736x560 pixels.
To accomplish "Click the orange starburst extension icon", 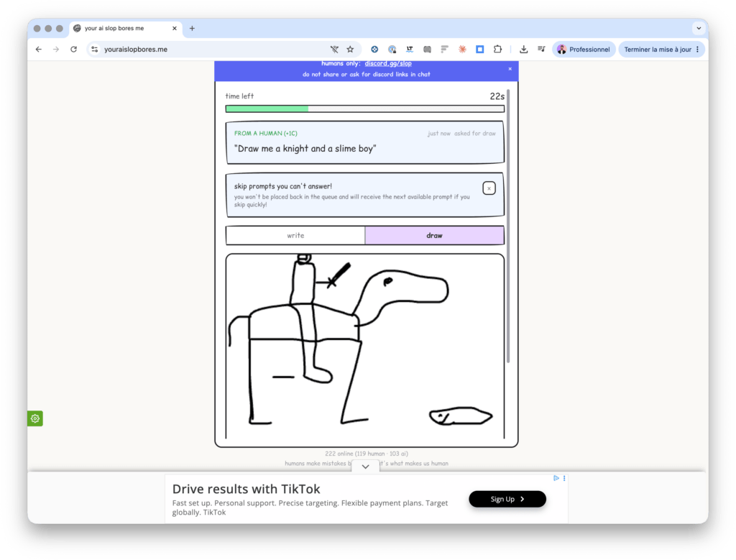I will click(462, 50).
